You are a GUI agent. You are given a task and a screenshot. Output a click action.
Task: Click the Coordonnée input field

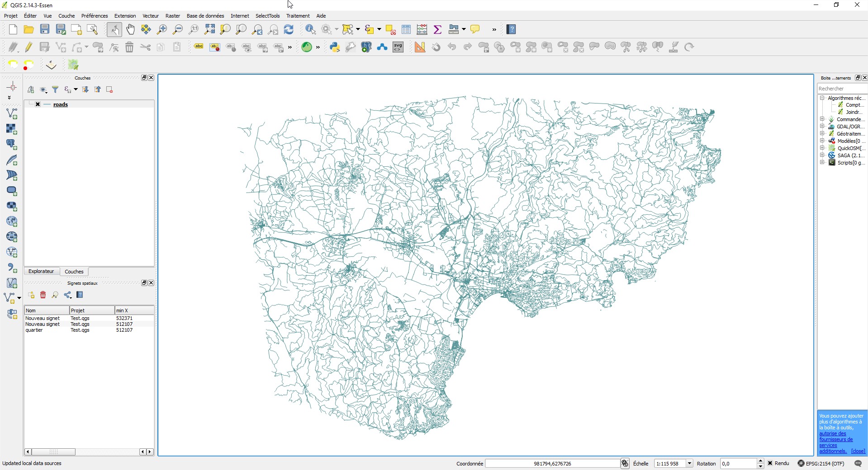pyautogui.click(x=552, y=463)
